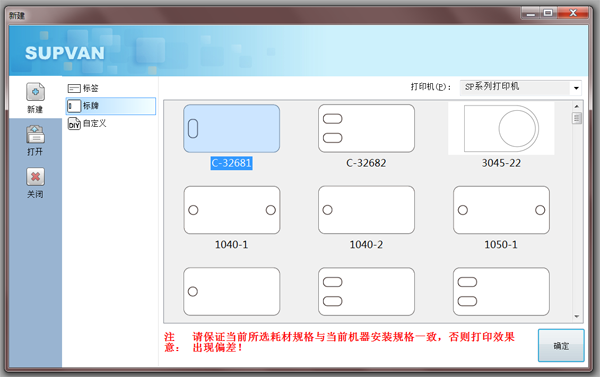The height and width of the screenshot is (377, 600).
Task: Click the 1050-1 name label
Action: point(501,245)
